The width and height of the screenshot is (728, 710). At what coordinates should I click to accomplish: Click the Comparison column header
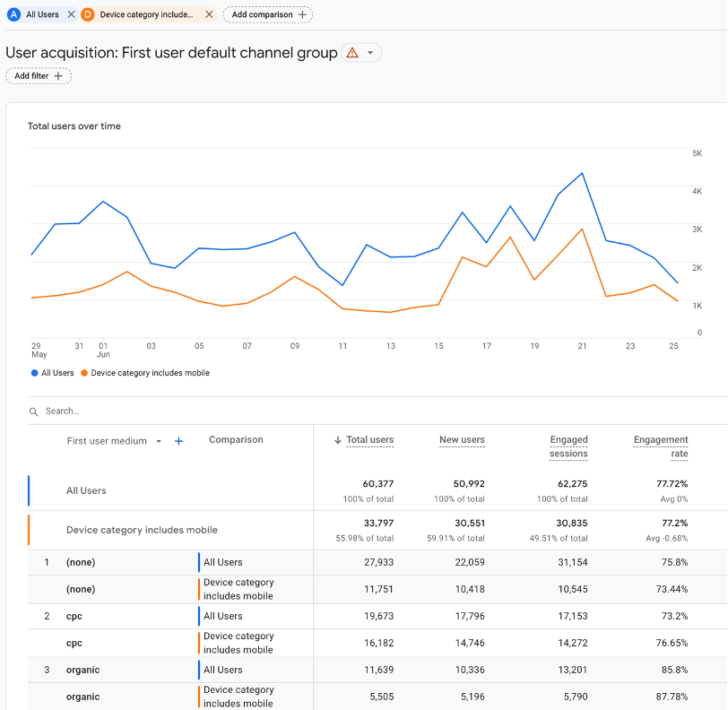click(x=236, y=439)
